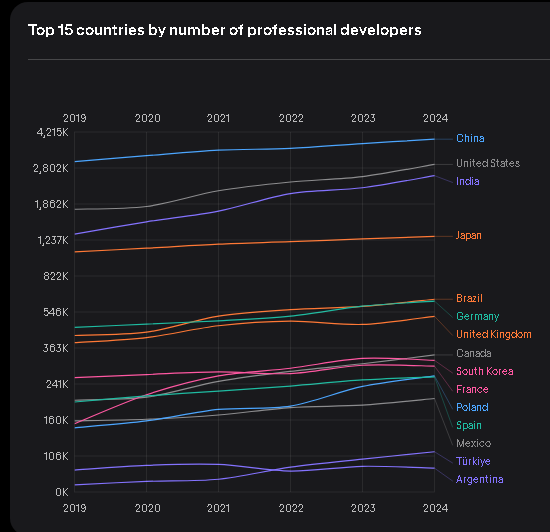Viewport: 550px width, 532px height.
Task: Click the Germany legend label
Action: [477, 317]
